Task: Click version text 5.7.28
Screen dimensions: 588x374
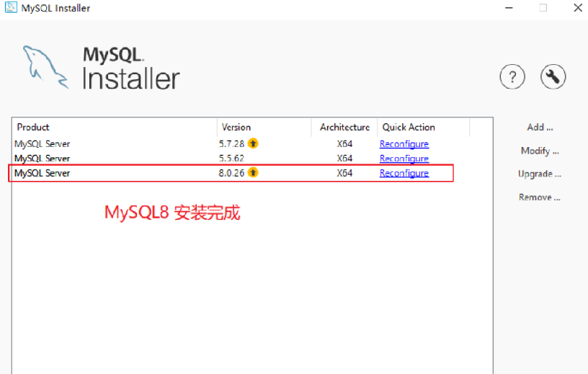Action: click(231, 143)
